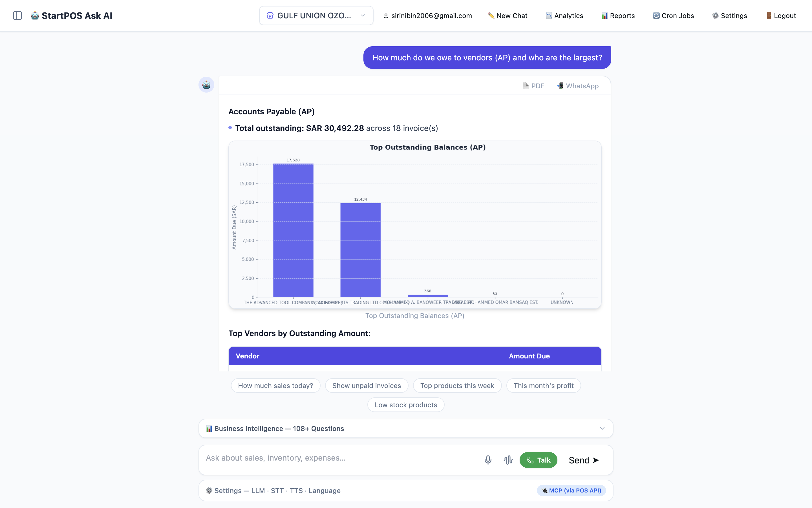The height and width of the screenshot is (508, 812).
Task: Click the assistant robot avatar
Action: [206, 85]
